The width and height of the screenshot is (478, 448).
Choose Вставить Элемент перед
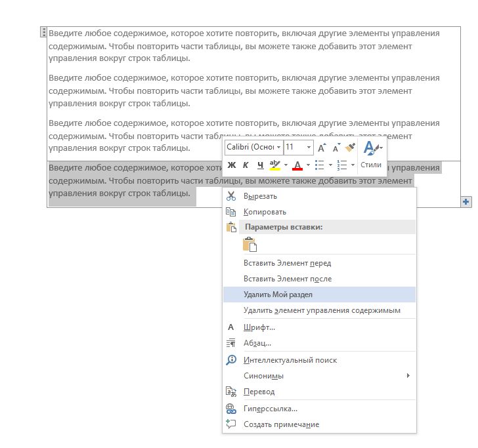pyautogui.click(x=320, y=263)
